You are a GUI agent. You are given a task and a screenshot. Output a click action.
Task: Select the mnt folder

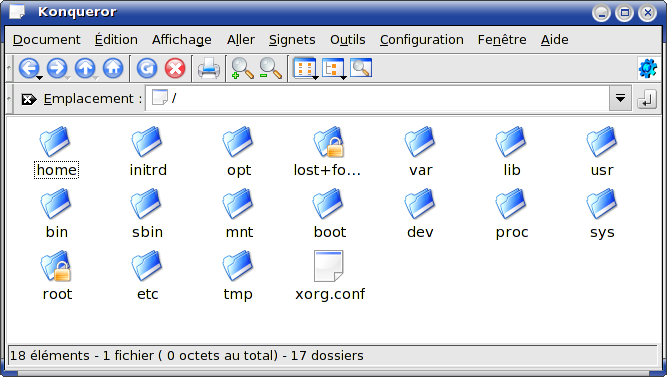click(x=239, y=214)
